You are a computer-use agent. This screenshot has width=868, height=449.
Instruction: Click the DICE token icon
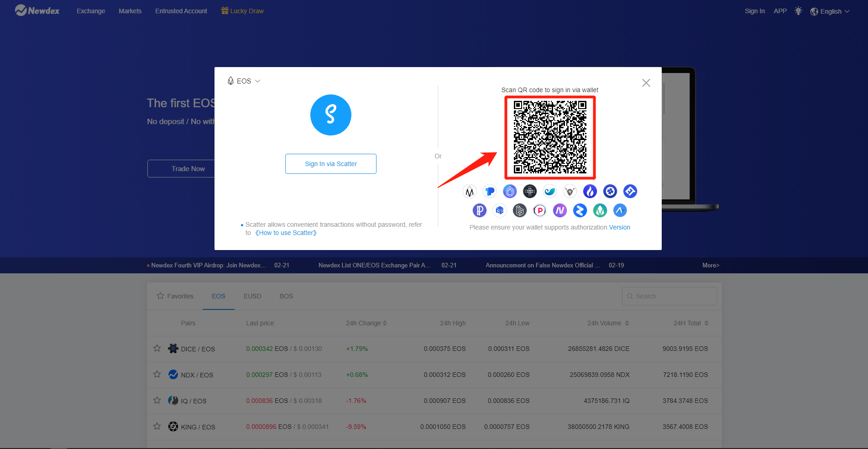173,349
